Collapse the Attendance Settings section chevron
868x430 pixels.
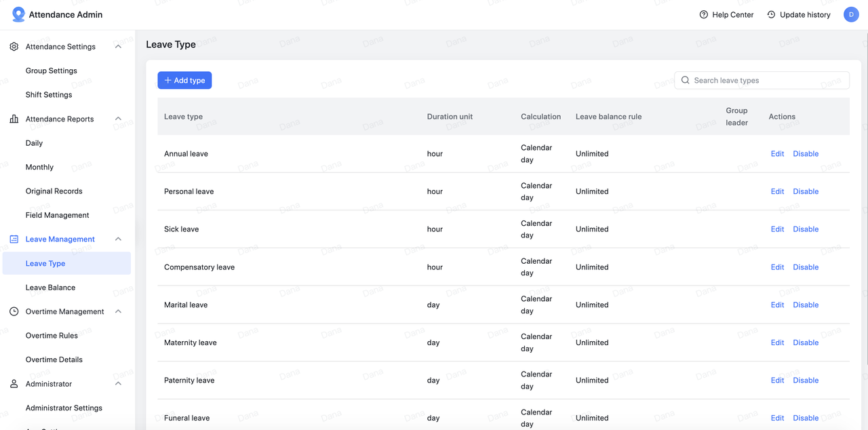(118, 47)
